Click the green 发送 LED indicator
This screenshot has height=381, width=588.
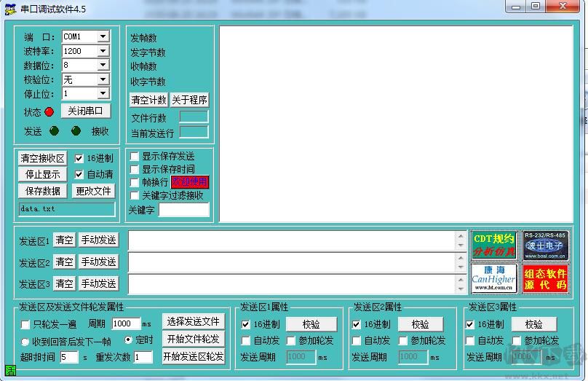[53, 131]
